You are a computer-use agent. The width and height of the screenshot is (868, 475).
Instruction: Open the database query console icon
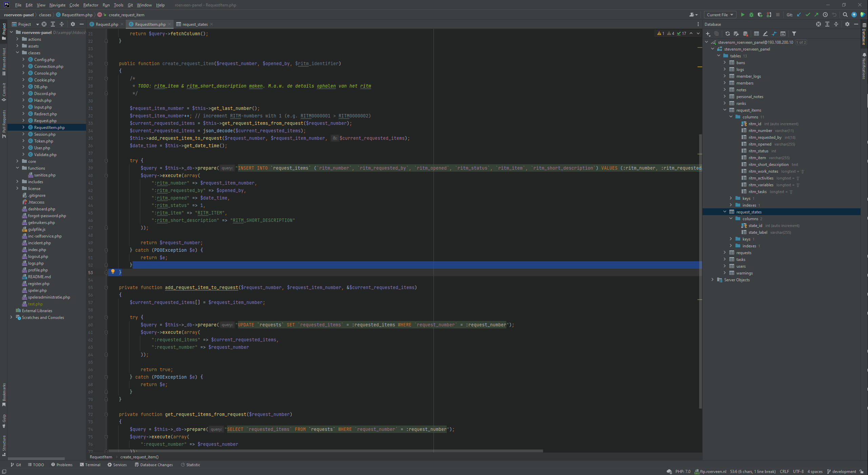tap(783, 34)
